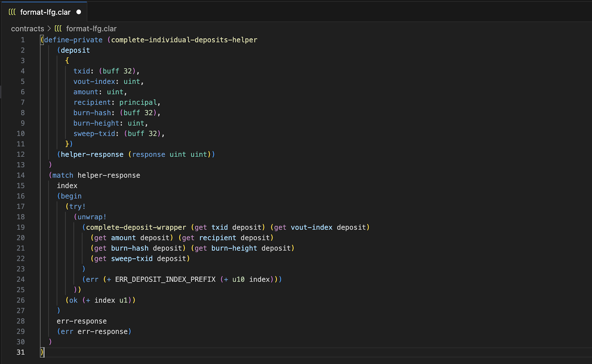Open the contracts folder breadcrumb
The image size is (592, 364).
click(x=27, y=29)
